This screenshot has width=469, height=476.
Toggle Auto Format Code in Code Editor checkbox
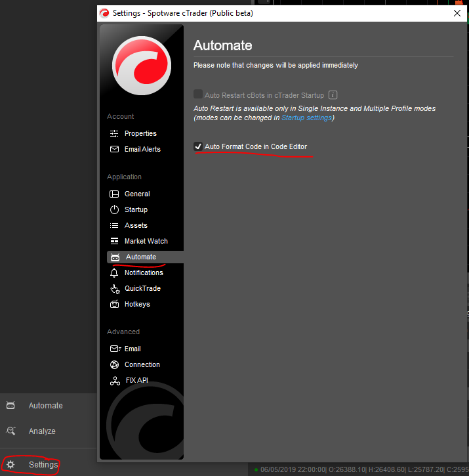[x=198, y=146]
